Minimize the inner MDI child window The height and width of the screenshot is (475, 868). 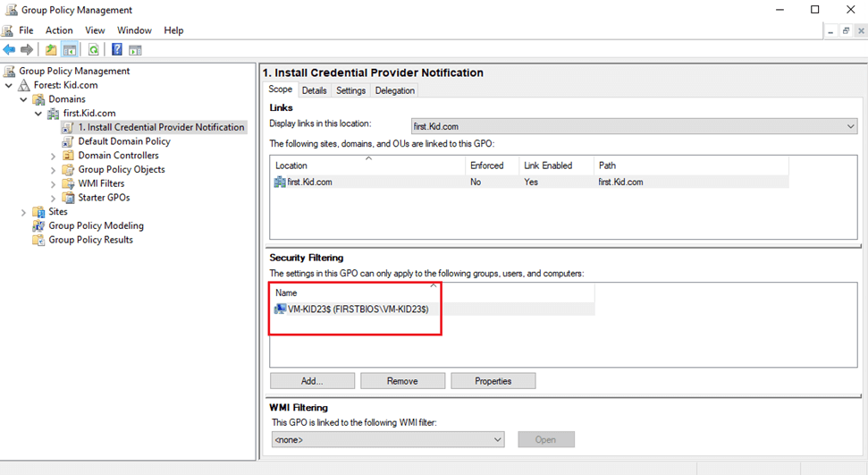point(830,31)
